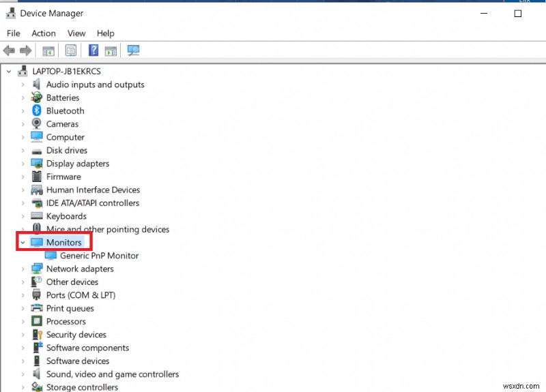Screen dimensions: 546x392
Task: Expand the Other devices chevron
Action: (23, 282)
